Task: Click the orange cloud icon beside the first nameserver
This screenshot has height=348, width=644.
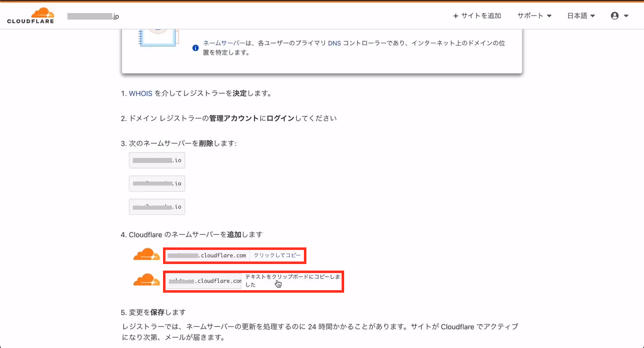Action: 146,254
